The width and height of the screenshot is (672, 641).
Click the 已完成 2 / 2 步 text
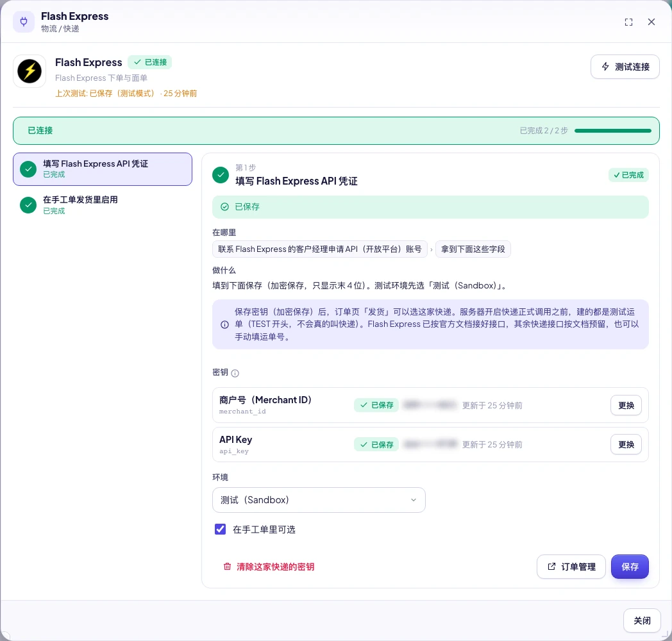543,131
